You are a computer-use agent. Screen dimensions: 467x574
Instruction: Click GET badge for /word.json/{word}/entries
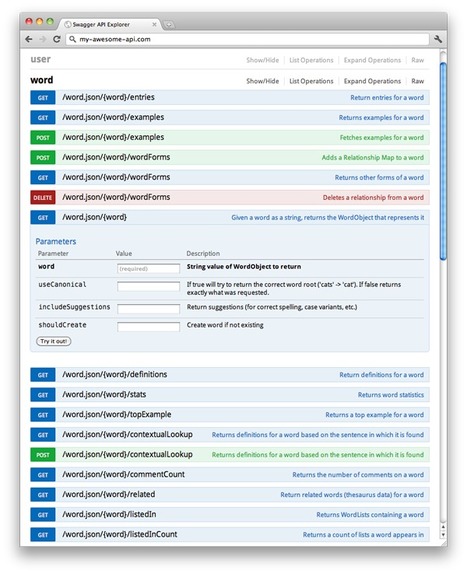click(43, 98)
